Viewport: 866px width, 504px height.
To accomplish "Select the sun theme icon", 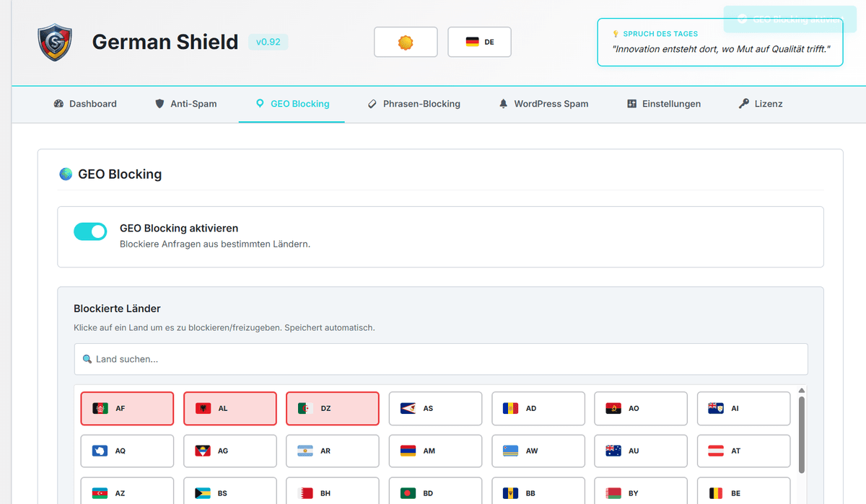I will click(x=405, y=42).
